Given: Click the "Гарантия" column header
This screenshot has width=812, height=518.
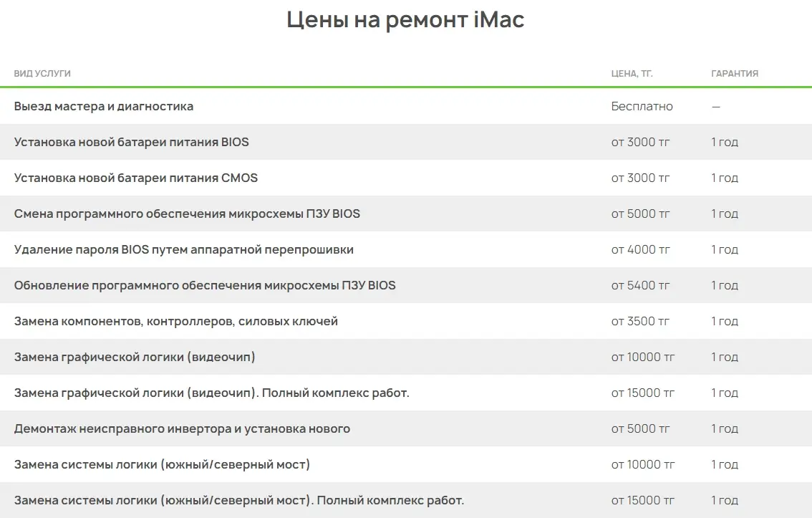Looking at the screenshot, I should (x=734, y=74).
